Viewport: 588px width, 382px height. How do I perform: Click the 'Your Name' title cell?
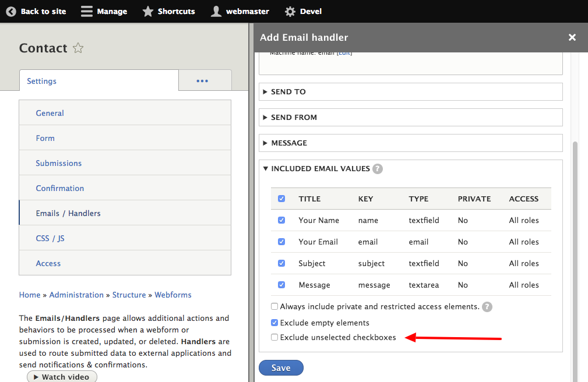319,221
